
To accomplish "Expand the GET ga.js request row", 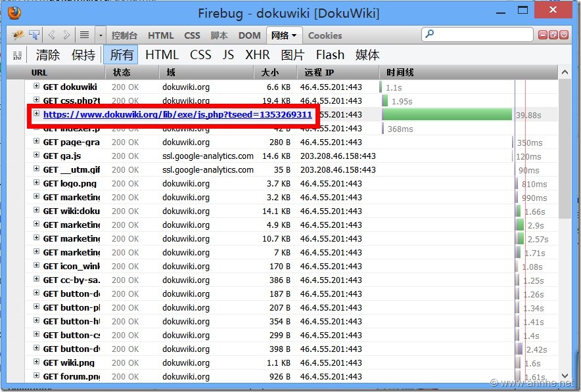I will pyautogui.click(x=37, y=156).
